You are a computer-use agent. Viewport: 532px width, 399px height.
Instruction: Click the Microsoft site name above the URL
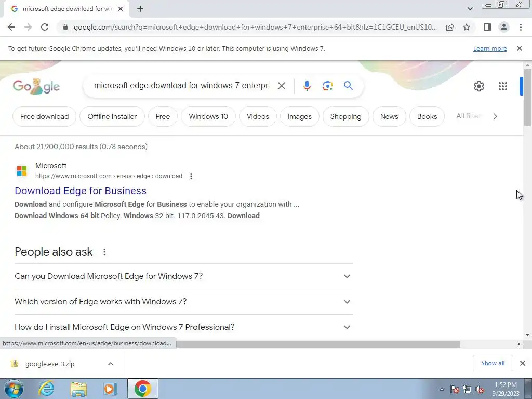coord(51,166)
